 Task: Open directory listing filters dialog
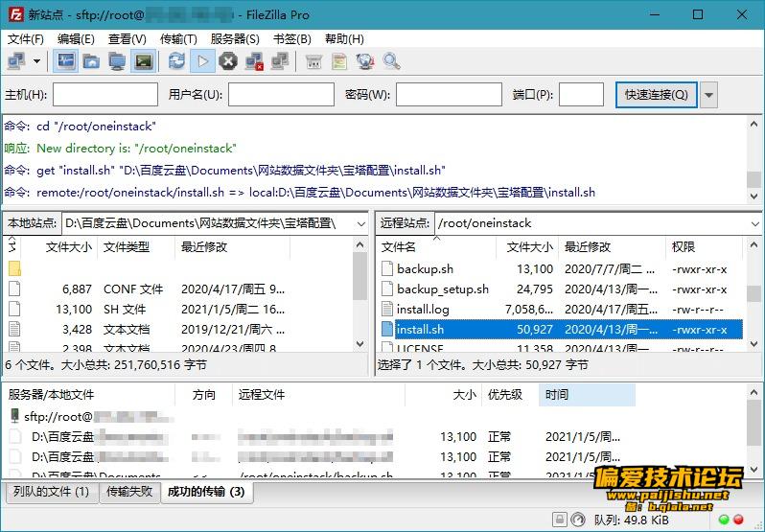pyautogui.click(x=313, y=61)
